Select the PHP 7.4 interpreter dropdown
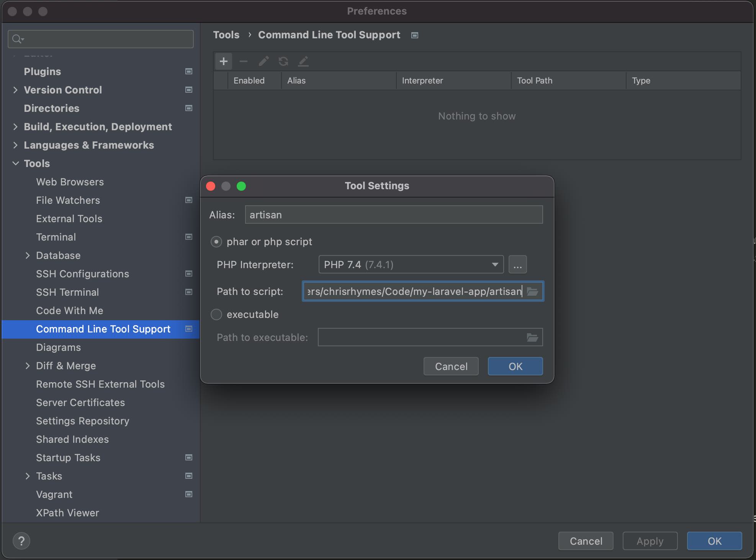756x560 pixels. coord(410,264)
